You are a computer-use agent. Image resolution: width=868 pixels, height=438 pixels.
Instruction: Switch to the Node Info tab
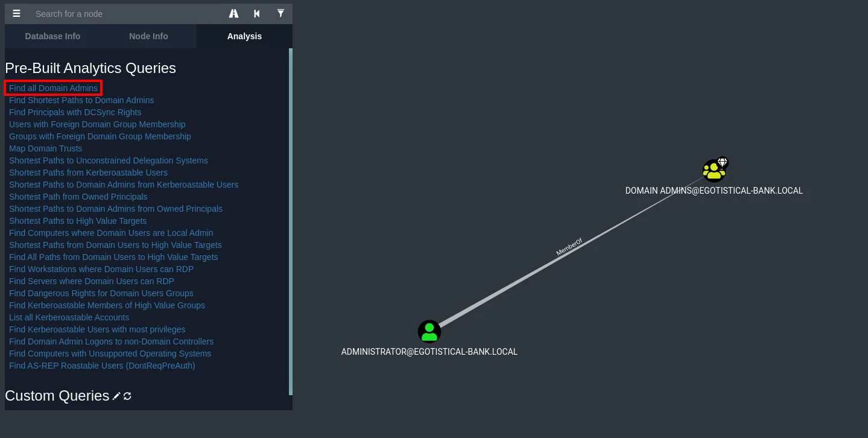tap(148, 36)
